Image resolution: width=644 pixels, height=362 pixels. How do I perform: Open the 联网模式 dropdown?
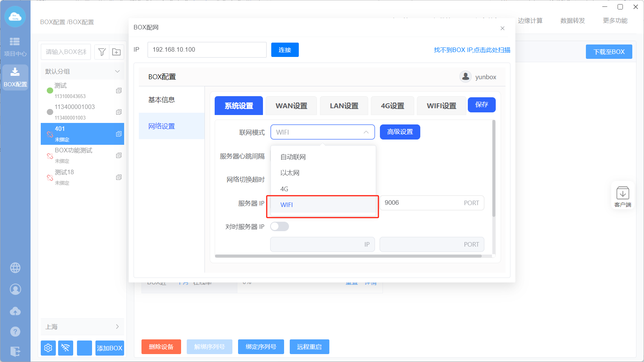tap(322, 132)
